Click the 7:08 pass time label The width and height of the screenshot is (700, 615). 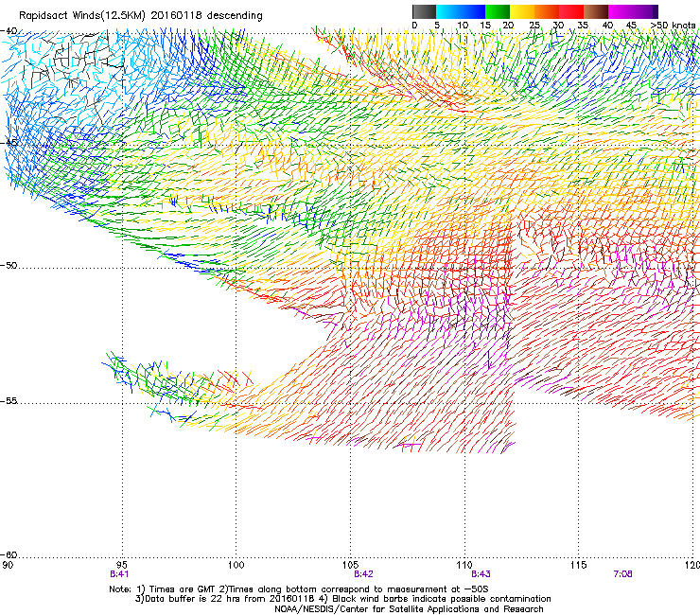622,574
